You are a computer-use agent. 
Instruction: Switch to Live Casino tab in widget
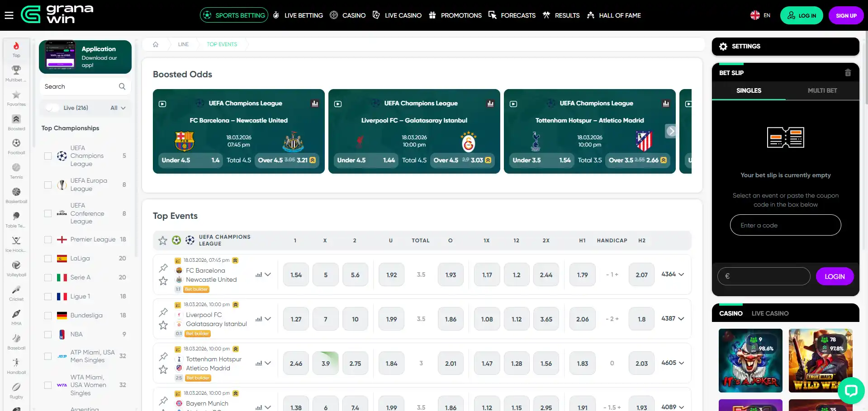[x=770, y=313]
